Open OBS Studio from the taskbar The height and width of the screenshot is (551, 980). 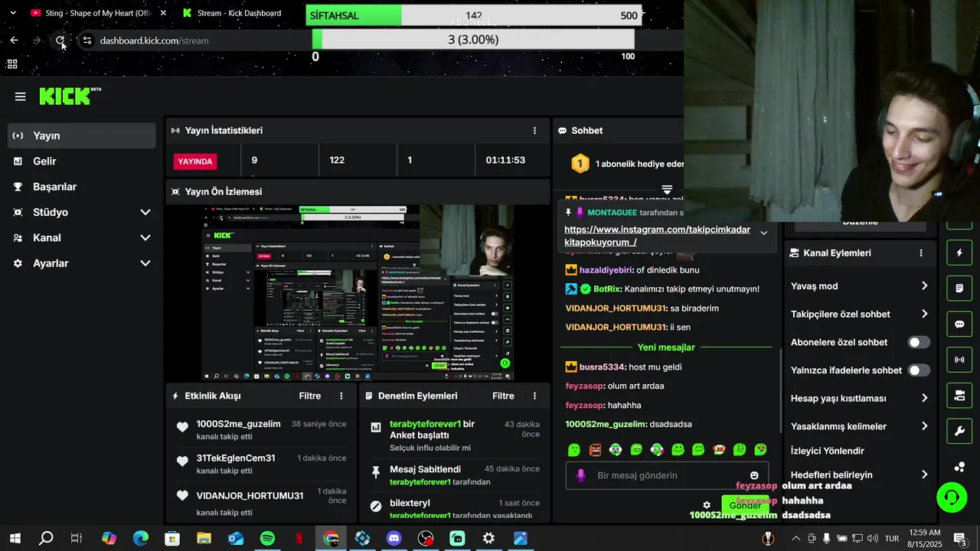pos(426,539)
